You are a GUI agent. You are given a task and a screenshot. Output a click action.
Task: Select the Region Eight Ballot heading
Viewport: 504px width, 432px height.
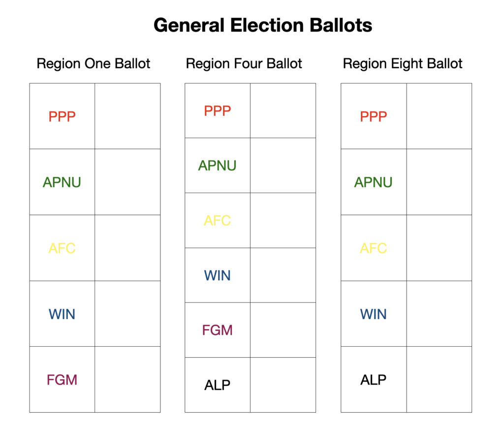pyautogui.click(x=403, y=64)
